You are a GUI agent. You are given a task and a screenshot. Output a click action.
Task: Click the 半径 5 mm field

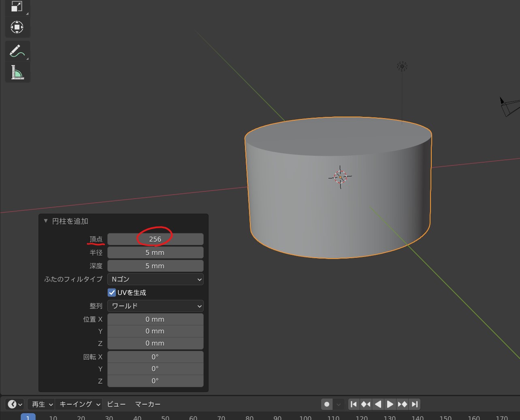tap(156, 252)
